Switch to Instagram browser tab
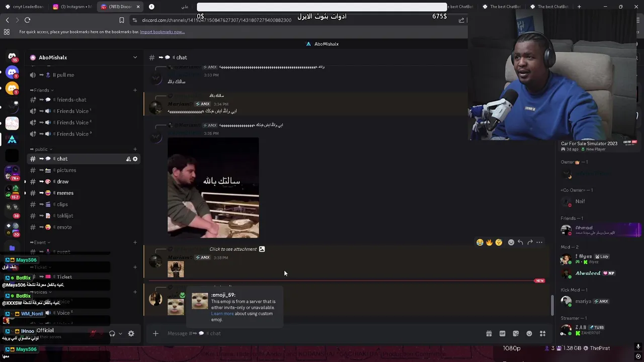 [x=72, y=7]
